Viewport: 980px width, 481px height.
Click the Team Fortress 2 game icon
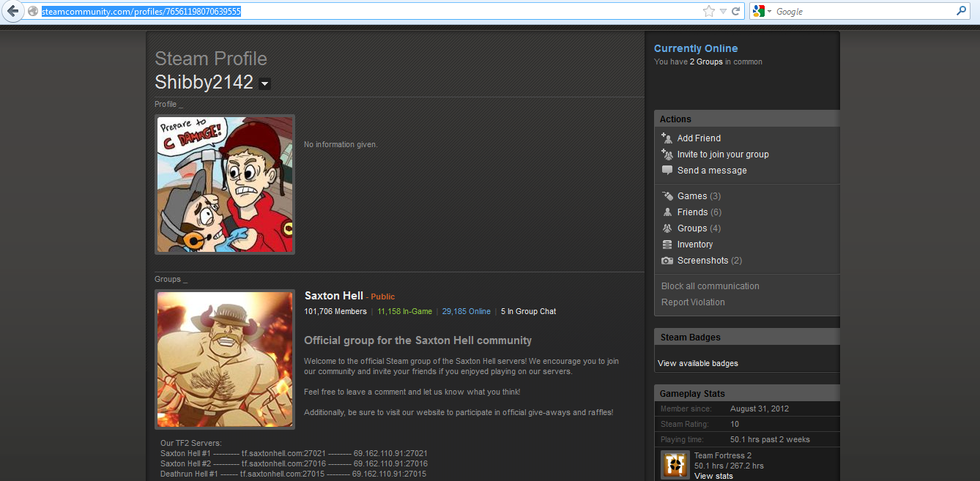(x=675, y=465)
